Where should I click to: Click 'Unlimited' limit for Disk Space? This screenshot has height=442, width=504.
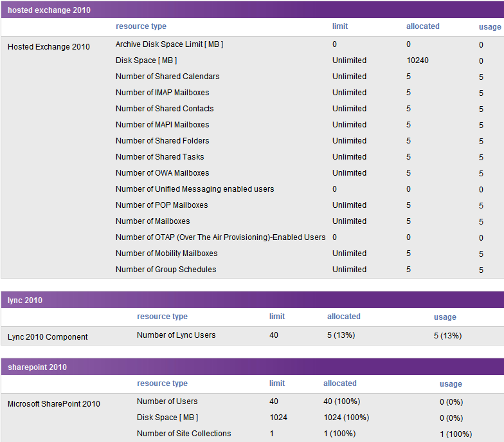tap(350, 60)
